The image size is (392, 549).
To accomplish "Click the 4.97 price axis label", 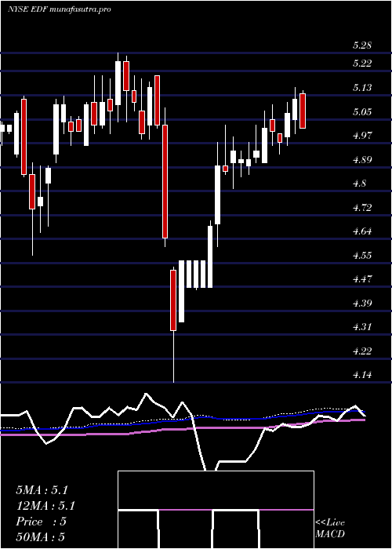I will 362,136.
